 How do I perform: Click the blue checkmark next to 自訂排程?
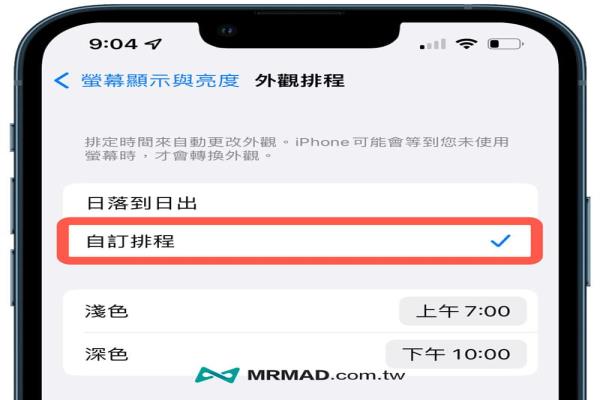(x=501, y=241)
